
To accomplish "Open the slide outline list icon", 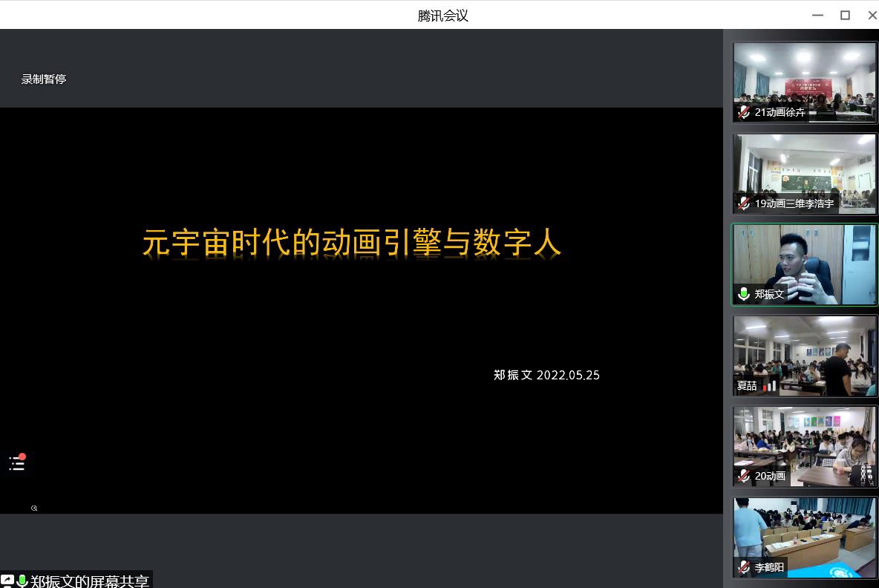I will 17,463.
